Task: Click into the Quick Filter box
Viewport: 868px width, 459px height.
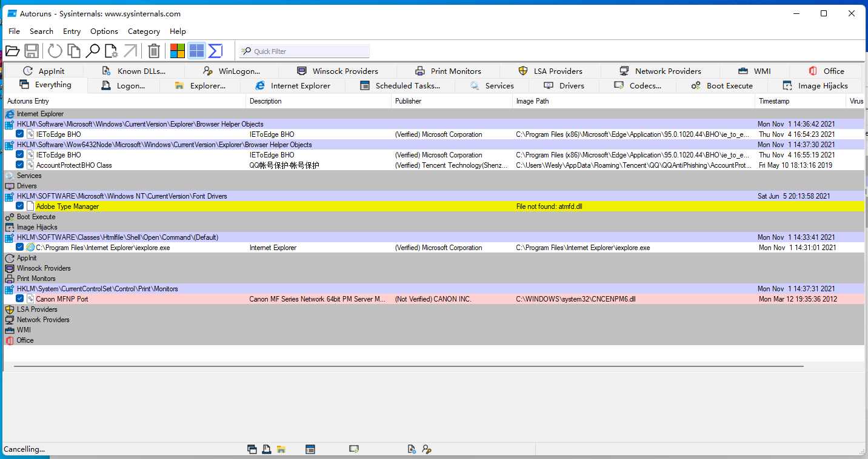Action: (x=309, y=51)
